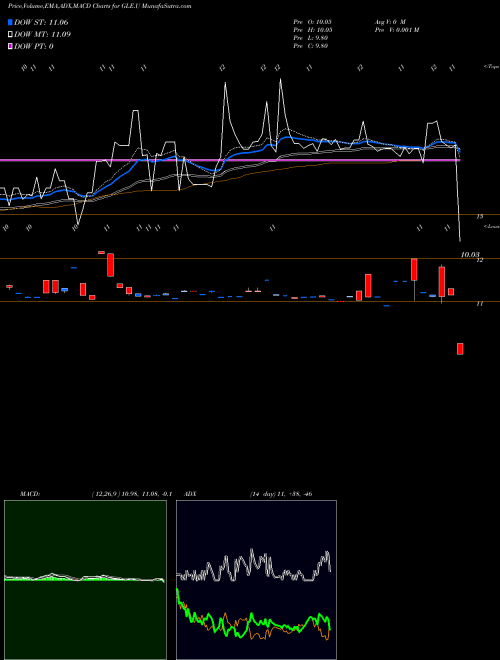Click the magenta DOW PT legend swatch
Screen dimensions: 500x660
pos(10,46)
